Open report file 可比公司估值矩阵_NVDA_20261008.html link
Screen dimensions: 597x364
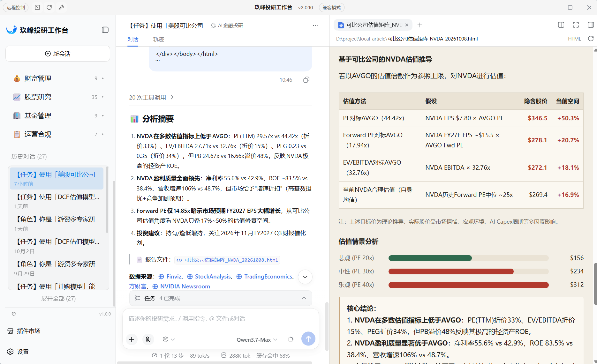(x=228, y=260)
